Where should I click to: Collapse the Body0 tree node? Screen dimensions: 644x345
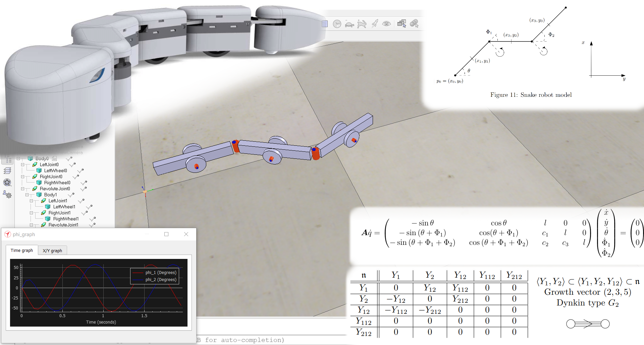pos(18,158)
